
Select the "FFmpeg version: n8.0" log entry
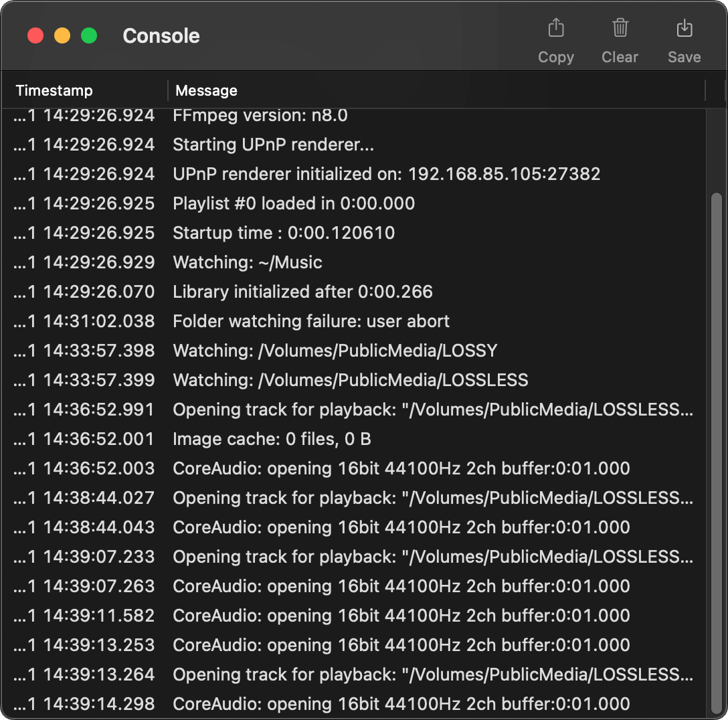260,116
